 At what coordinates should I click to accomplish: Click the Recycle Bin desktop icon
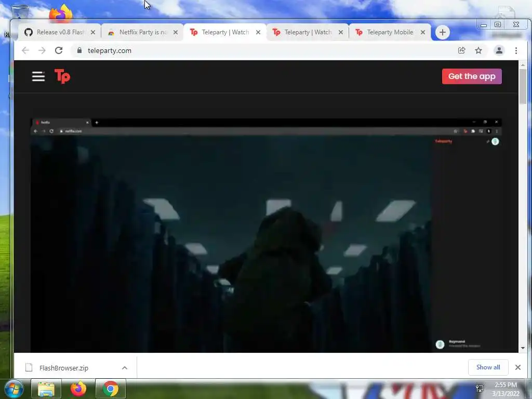20,11
